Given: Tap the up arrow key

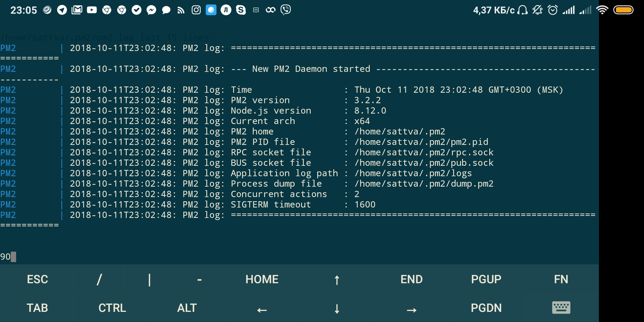Looking at the screenshot, I should (337, 279).
